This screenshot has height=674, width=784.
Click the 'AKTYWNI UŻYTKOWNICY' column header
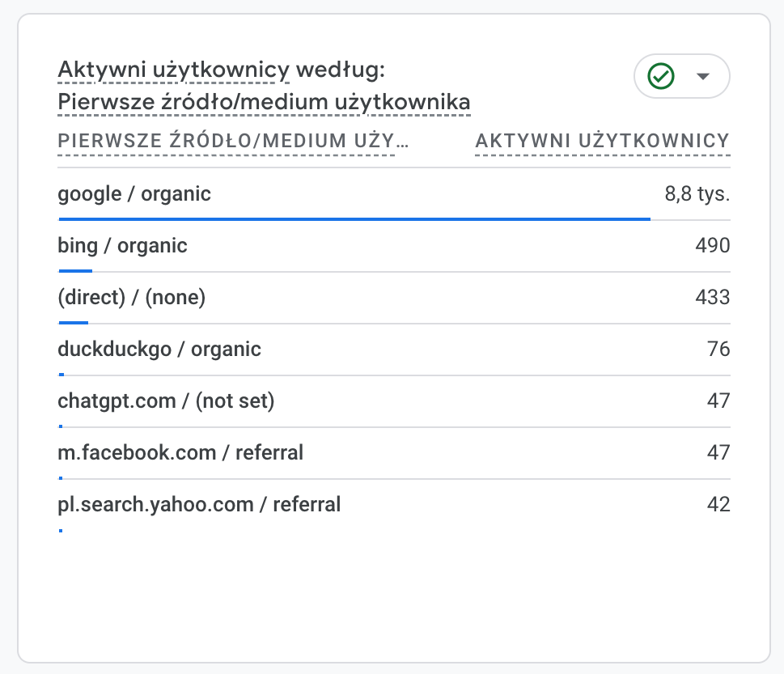coord(602,142)
